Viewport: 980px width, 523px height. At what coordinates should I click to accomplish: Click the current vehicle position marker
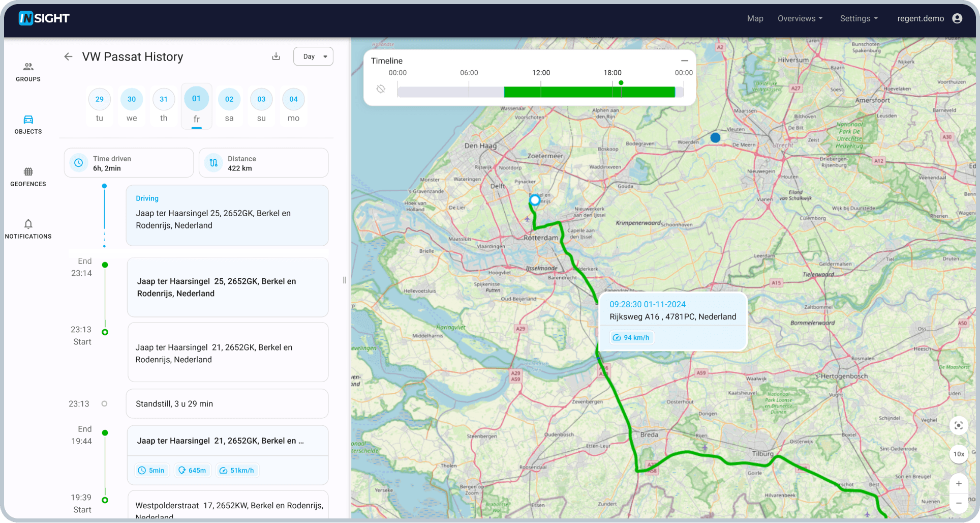(535, 200)
